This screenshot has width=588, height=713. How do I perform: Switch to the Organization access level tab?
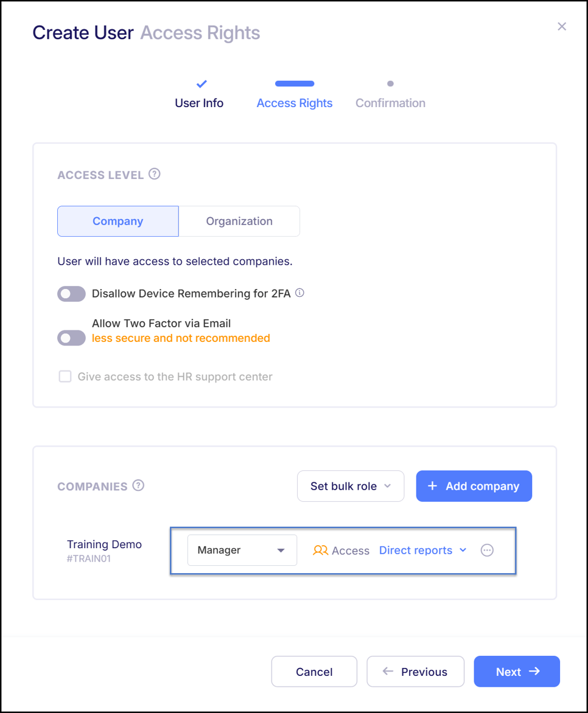pos(239,221)
